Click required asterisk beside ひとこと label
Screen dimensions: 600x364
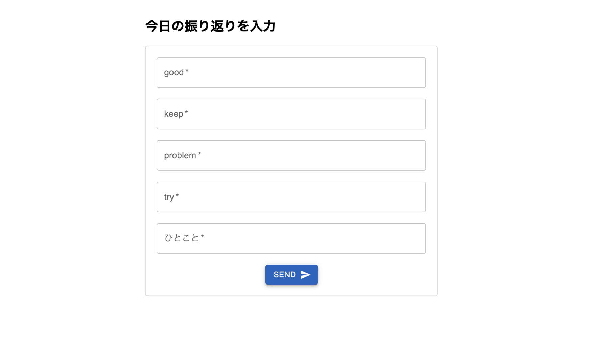coord(202,236)
